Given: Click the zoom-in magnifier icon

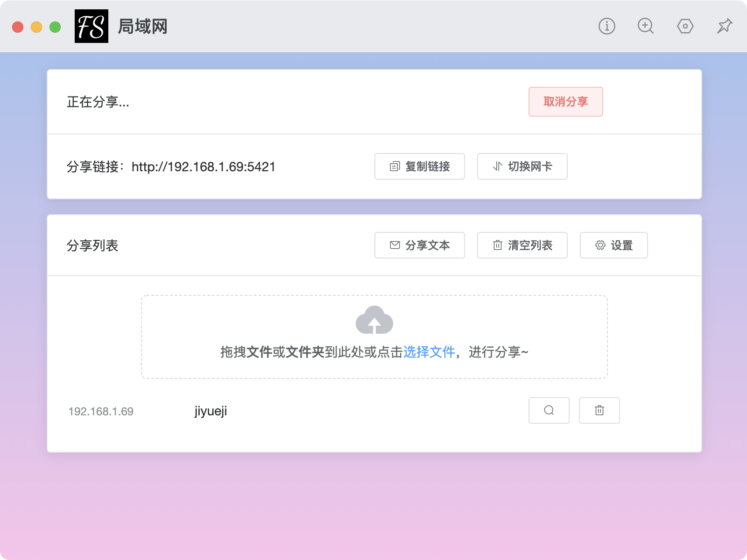Looking at the screenshot, I should tap(646, 26).
